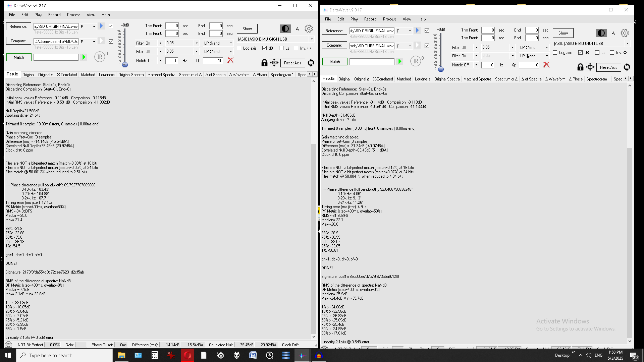Screen dimensions: 644x362
Task: Click Reset Axis button in right window
Action: tap(608, 67)
